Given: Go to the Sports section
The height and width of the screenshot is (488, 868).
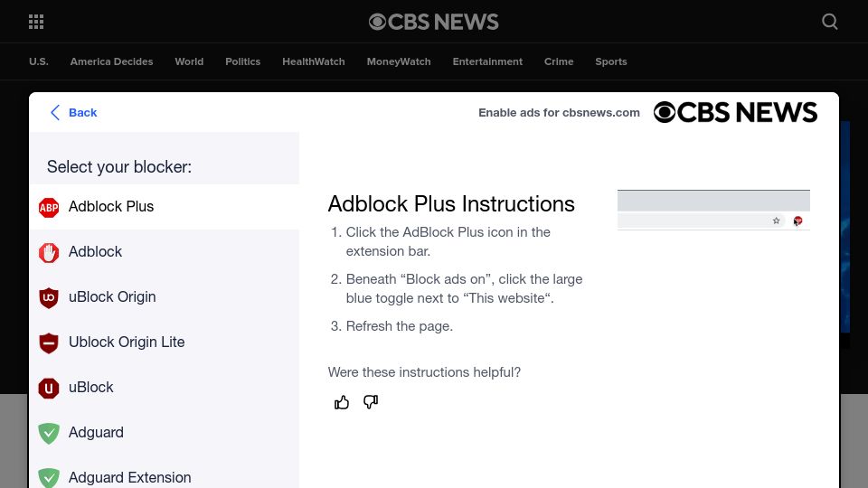Looking at the screenshot, I should pyautogui.click(x=610, y=61).
